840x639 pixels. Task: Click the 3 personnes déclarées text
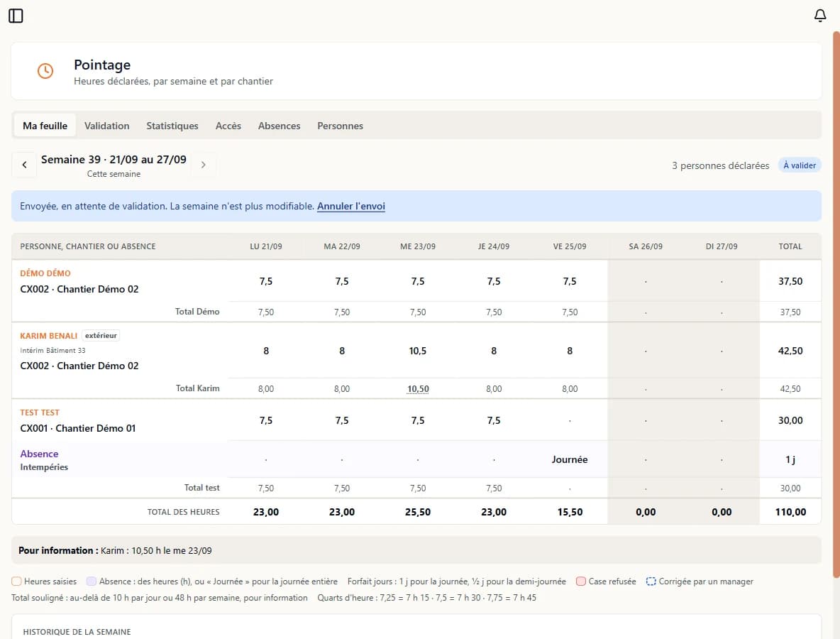point(721,165)
